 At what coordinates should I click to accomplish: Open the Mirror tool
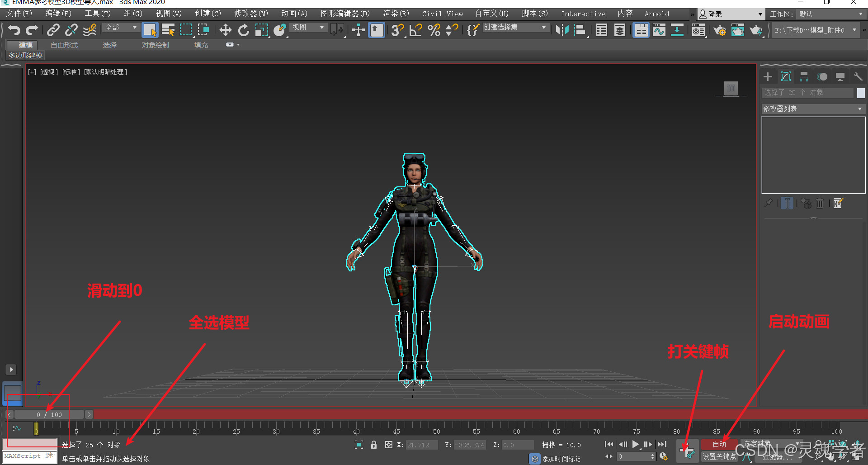click(562, 30)
